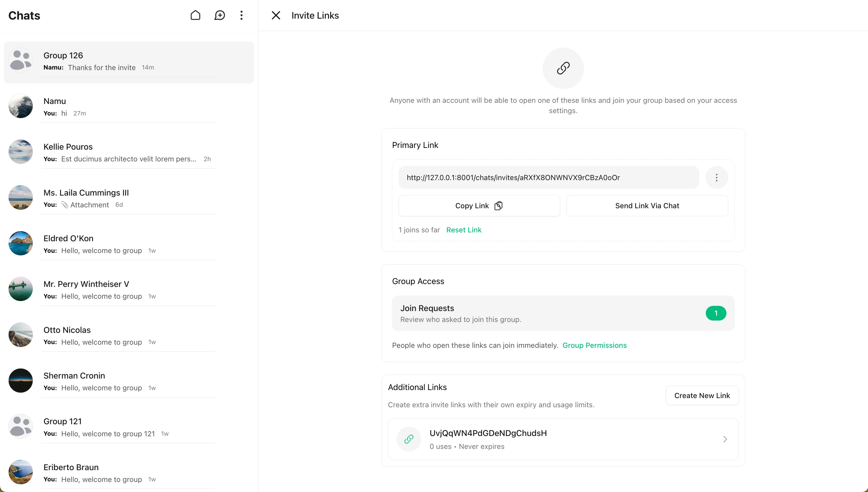
Task: Click the '1 joins so far' text
Action: pos(419,230)
